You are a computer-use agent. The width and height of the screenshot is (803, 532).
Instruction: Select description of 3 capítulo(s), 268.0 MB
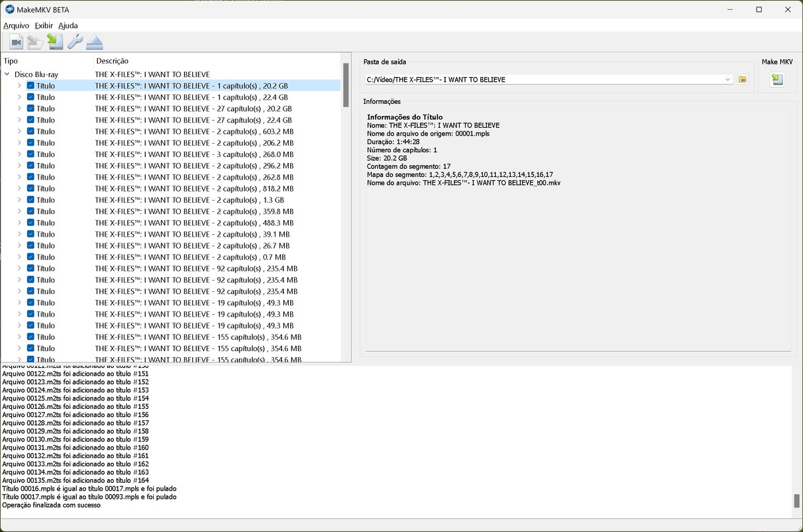click(194, 154)
